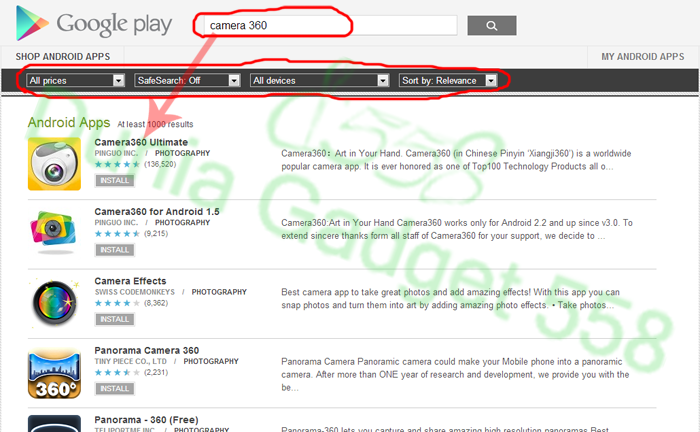The image size is (700, 432).
Task: Click the Tiny Piece Co., Ltd developer link
Action: tap(130, 361)
